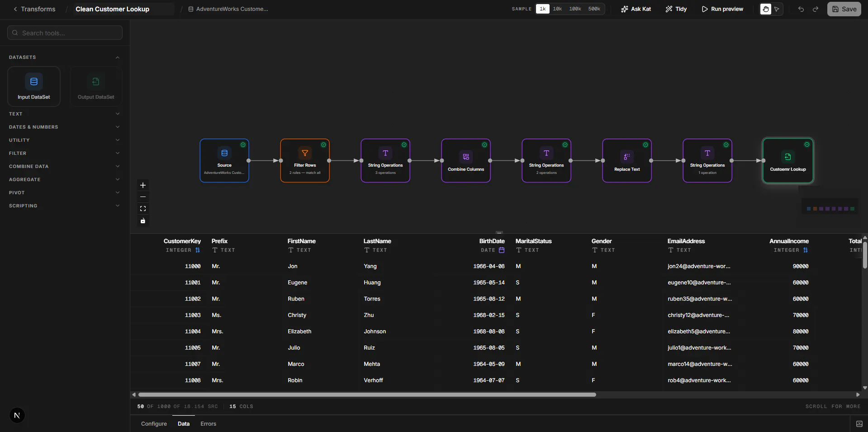The width and height of the screenshot is (868, 432).
Task: Click the zoom in plus button
Action: [143, 185]
